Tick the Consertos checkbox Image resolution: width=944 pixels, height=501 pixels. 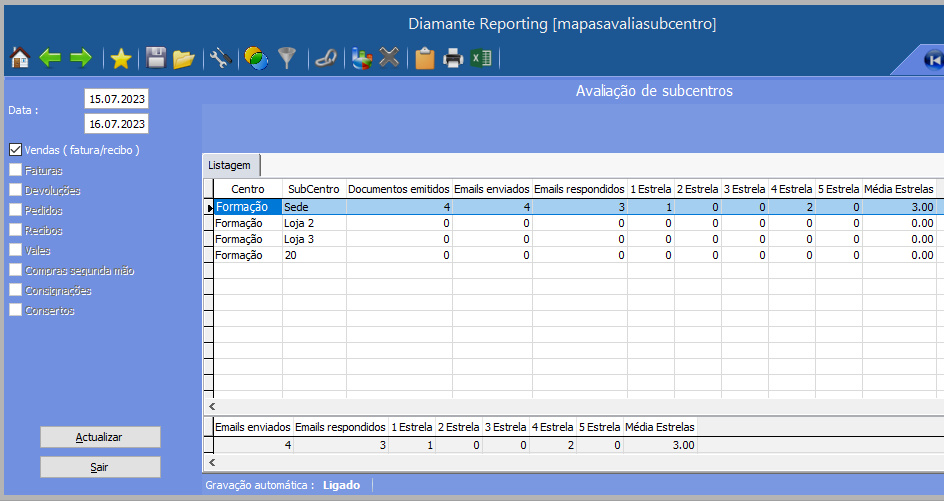pos(15,310)
